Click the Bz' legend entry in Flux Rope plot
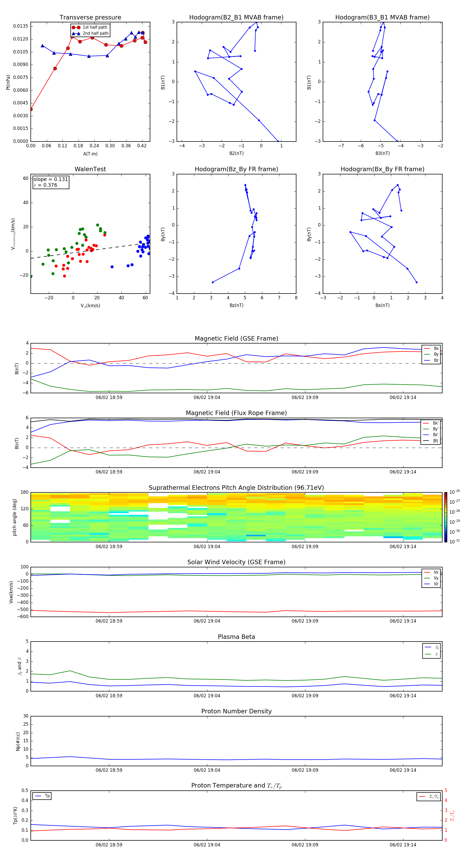The width and height of the screenshot is (473, 868). pyautogui.click(x=431, y=435)
